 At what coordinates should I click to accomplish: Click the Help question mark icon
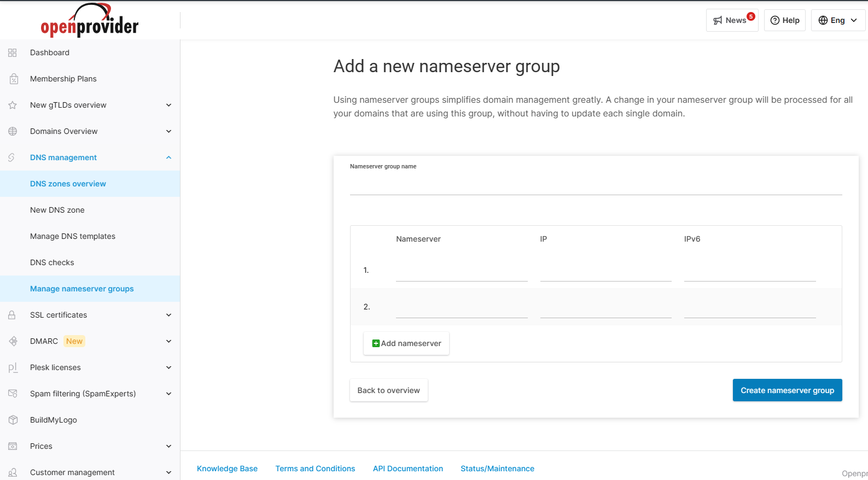(774, 20)
